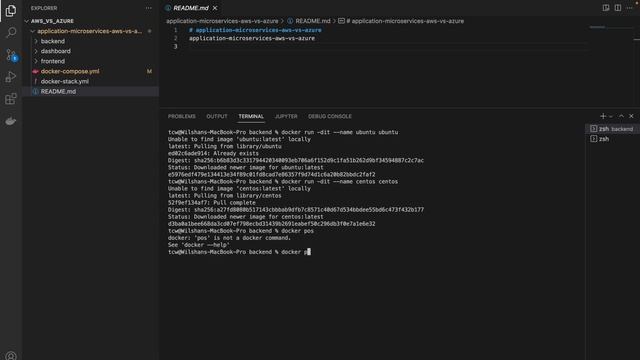Switch to the Problems panel tab
The height and width of the screenshot is (360, 640).
182,116
